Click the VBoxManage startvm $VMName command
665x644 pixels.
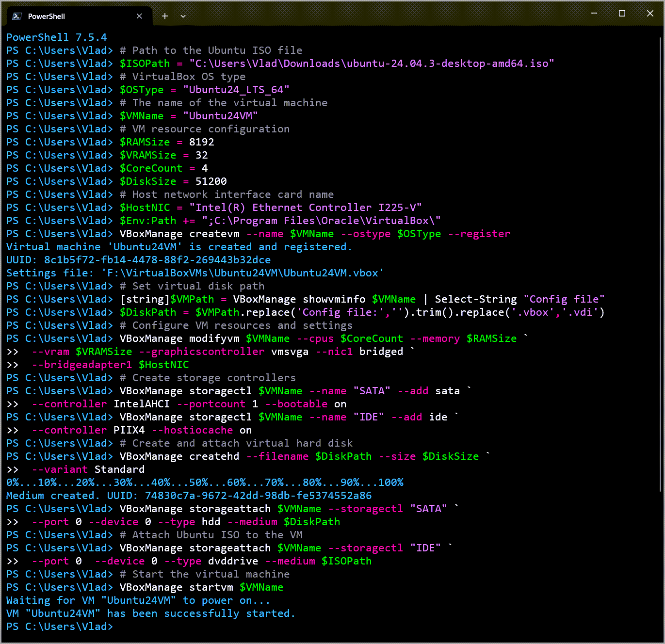tap(201, 587)
